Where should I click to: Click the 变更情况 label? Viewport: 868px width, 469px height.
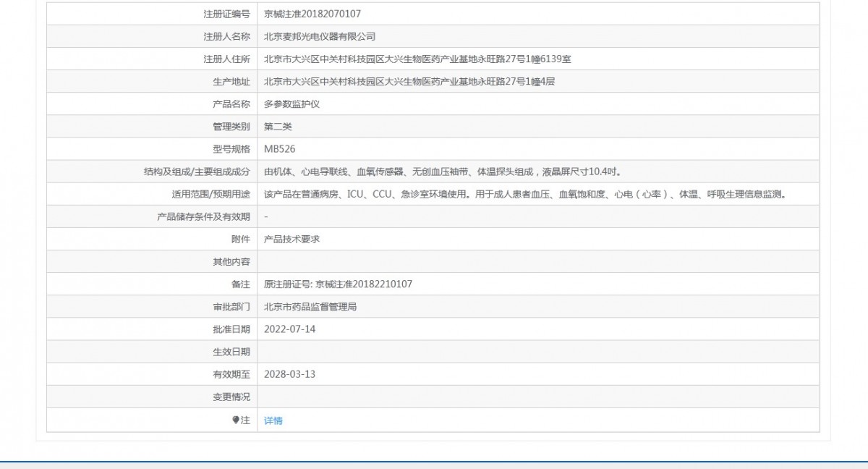click(231, 397)
